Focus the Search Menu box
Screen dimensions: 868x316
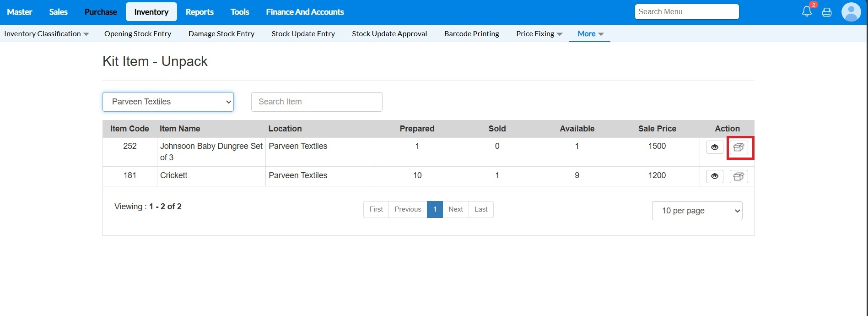(686, 12)
